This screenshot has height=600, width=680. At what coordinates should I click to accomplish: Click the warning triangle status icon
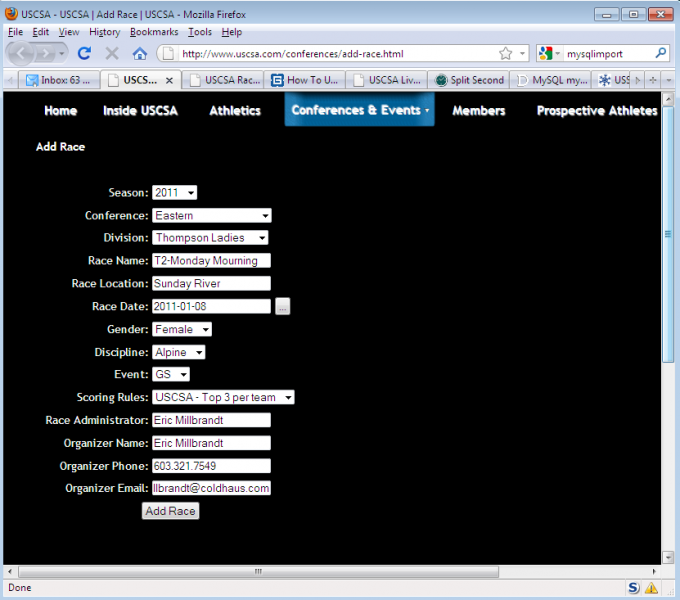[651, 587]
